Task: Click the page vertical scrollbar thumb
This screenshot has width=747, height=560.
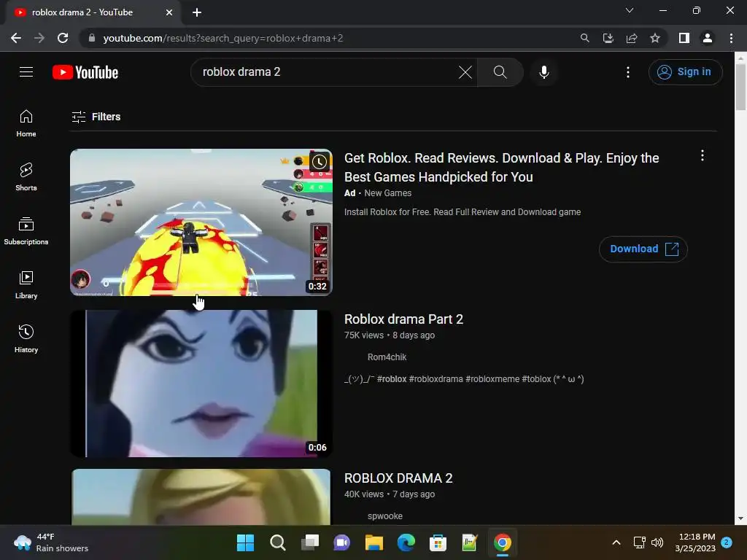Action: coord(740,87)
